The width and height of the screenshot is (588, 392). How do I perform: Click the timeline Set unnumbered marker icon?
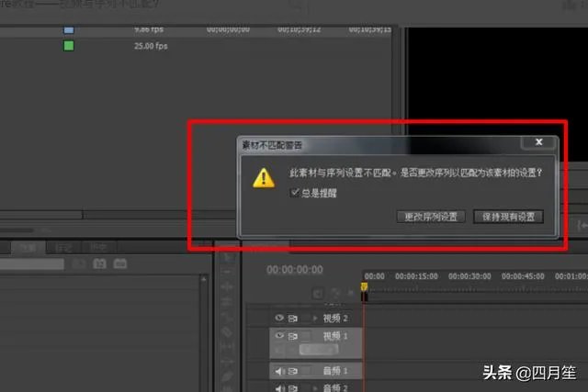[x=351, y=293]
